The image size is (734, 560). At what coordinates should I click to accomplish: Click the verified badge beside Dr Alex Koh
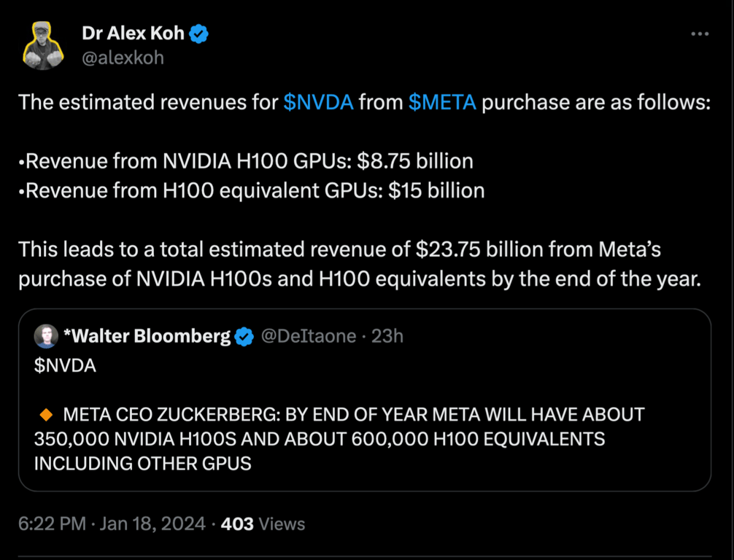point(199,34)
